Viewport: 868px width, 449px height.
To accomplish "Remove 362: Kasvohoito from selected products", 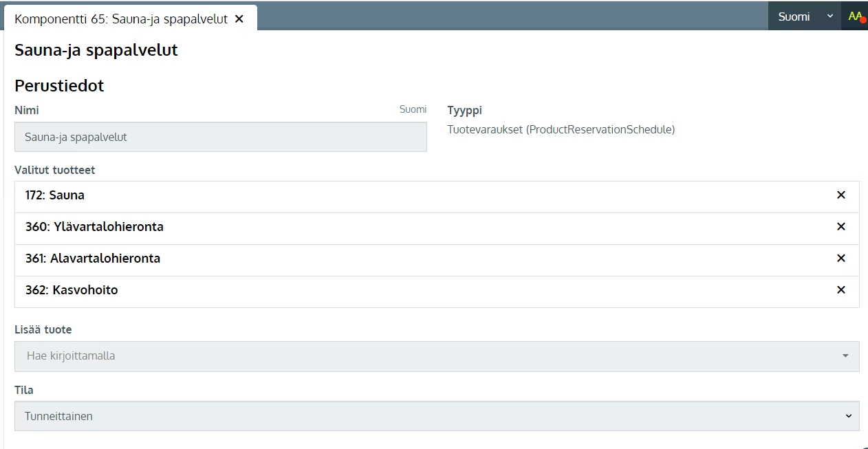I will [x=840, y=290].
